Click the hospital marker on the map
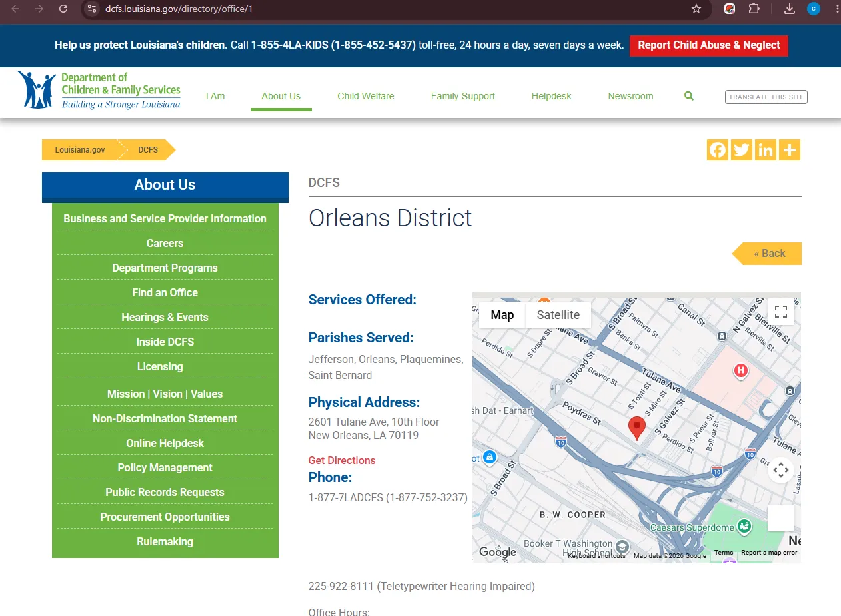 click(740, 370)
